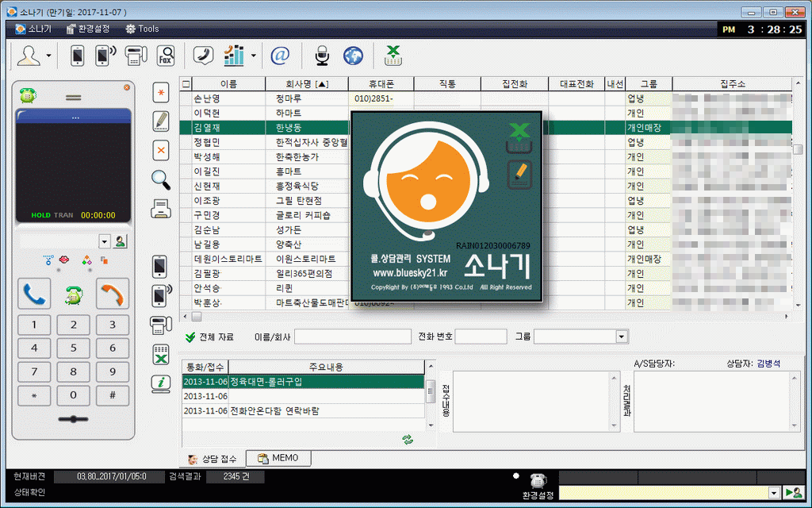Viewport: 812px width, 508px height.
Task: Click the new record asterisk icon
Action: tap(161, 93)
